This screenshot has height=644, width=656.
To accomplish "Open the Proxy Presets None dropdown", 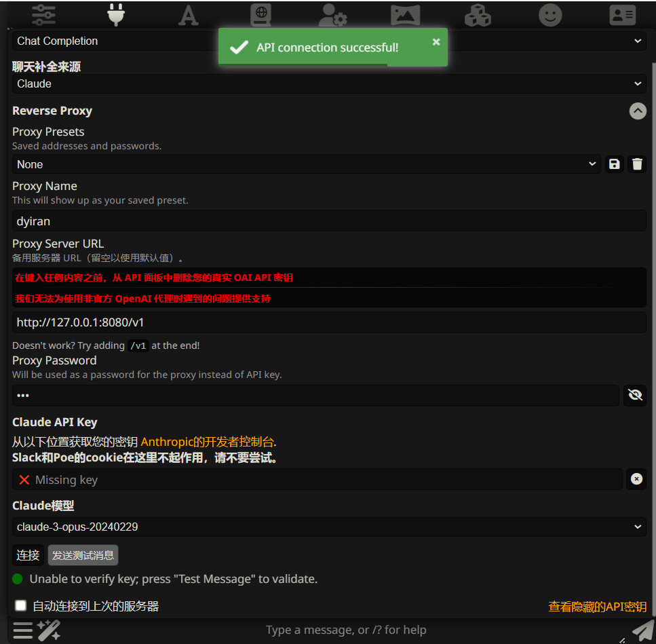I will (306, 164).
